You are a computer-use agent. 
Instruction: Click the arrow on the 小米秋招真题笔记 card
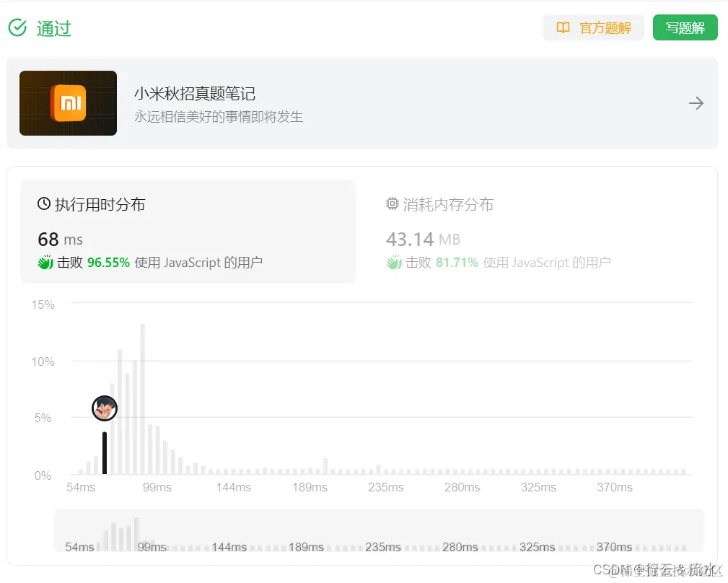tap(696, 103)
